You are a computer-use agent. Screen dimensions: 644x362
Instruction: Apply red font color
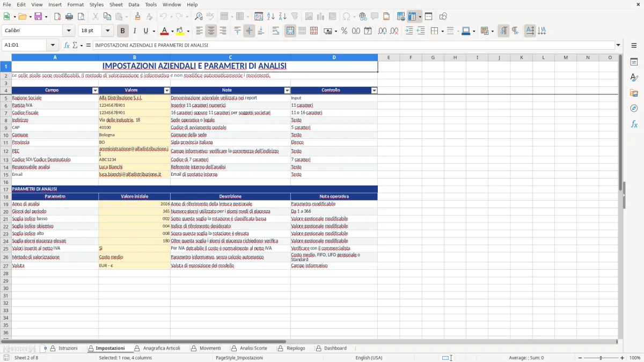coord(165,31)
